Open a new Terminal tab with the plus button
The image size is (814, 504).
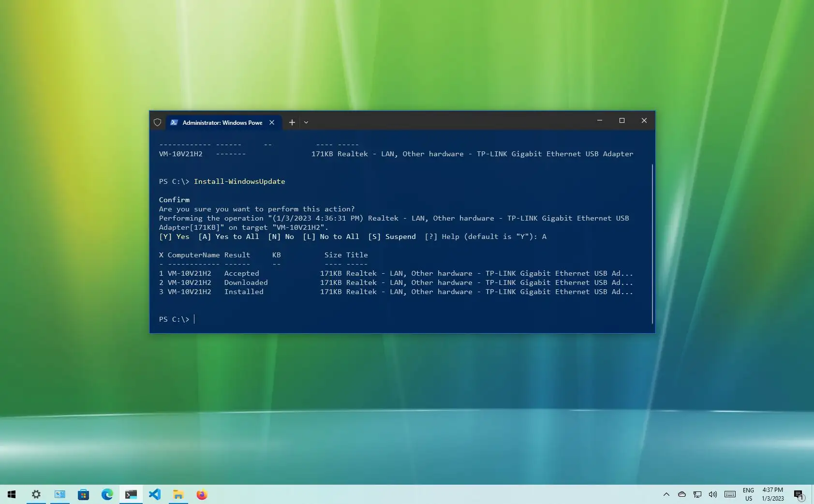pyautogui.click(x=292, y=122)
